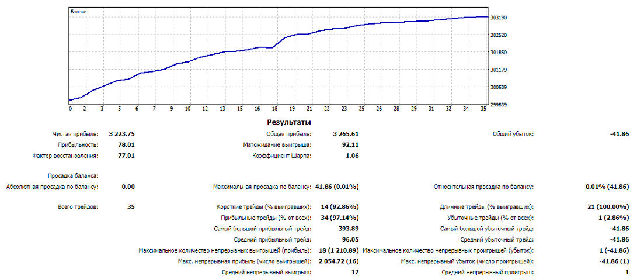Click 'Прибыльные трейды (% от всех):' label
Viewport: 644px width, 279px height.
pos(266,218)
